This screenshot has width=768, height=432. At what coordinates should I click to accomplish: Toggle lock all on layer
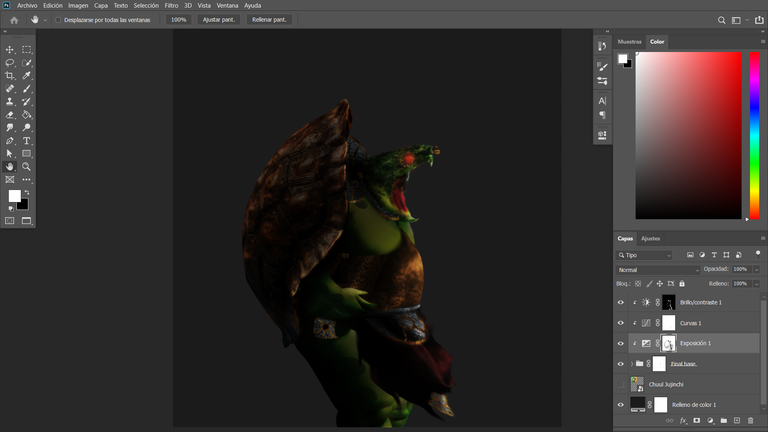click(682, 284)
